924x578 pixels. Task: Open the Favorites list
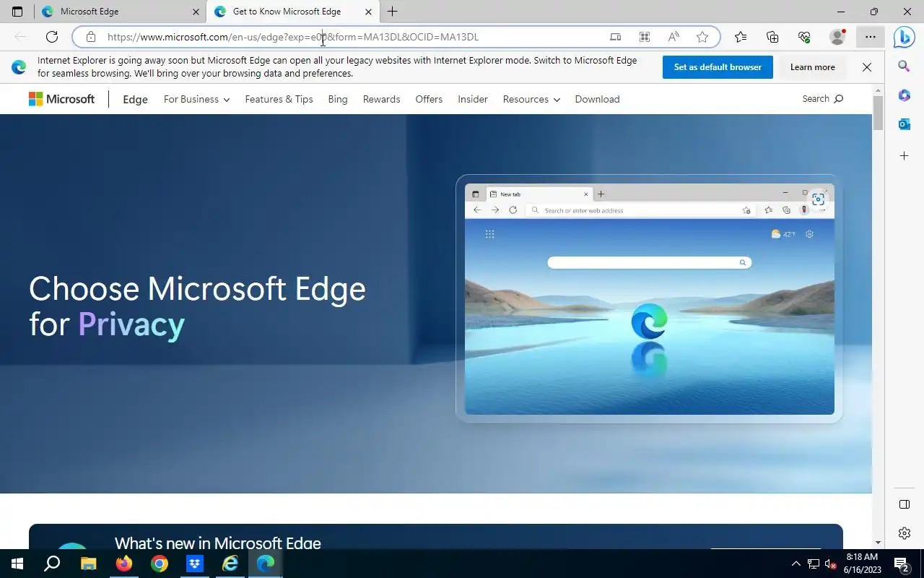tap(741, 37)
